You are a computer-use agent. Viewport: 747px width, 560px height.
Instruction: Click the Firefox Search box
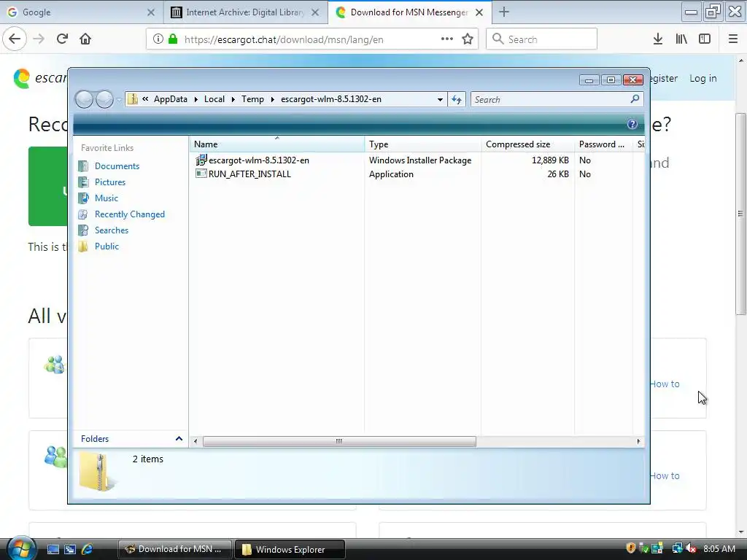pyautogui.click(x=542, y=39)
